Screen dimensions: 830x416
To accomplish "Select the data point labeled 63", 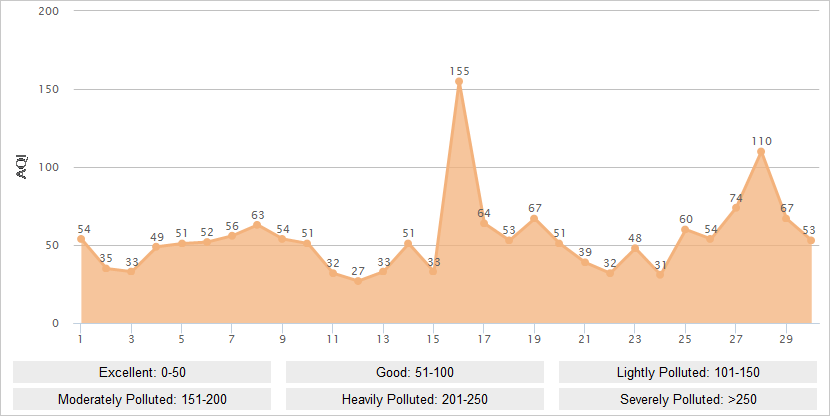I will point(257,225).
